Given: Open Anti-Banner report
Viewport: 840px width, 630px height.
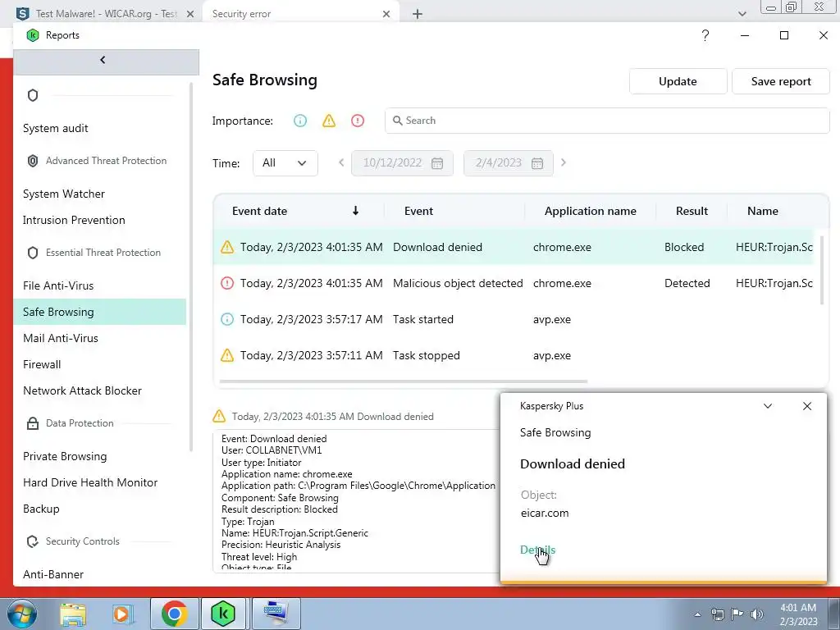Looking at the screenshot, I should pyautogui.click(x=53, y=574).
